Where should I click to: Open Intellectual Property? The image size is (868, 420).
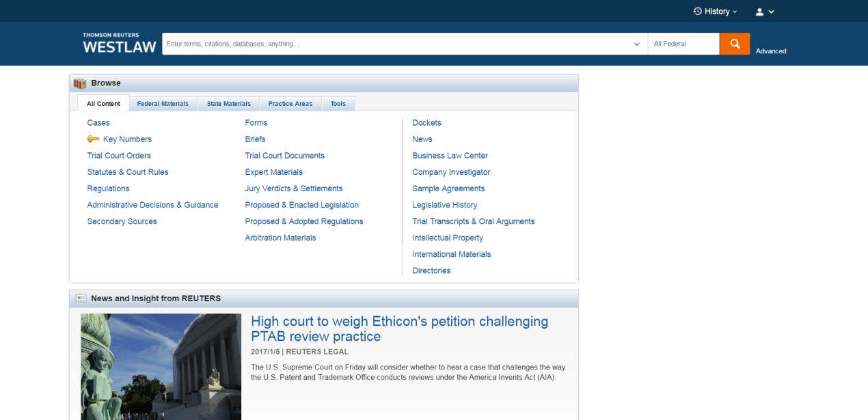click(x=448, y=238)
